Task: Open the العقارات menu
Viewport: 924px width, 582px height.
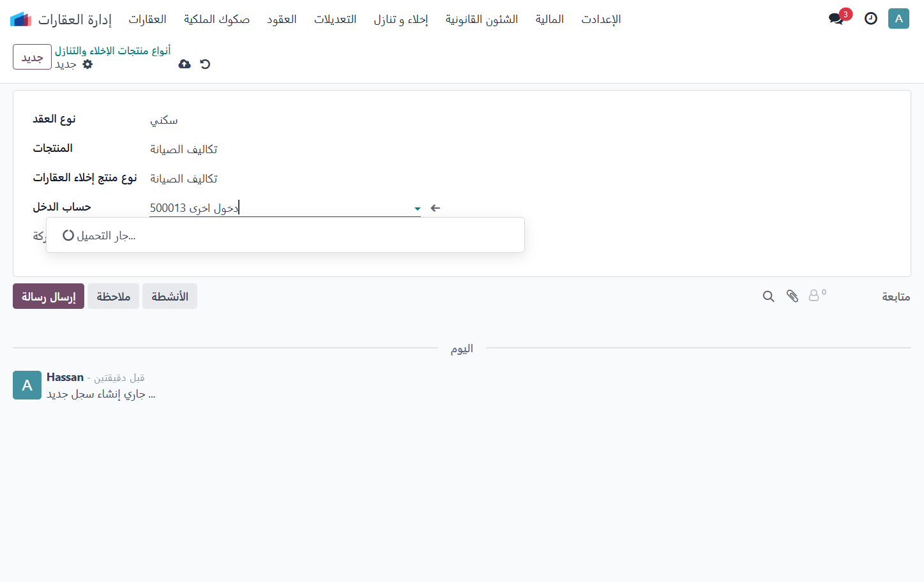Action: [x=148, y=19]
